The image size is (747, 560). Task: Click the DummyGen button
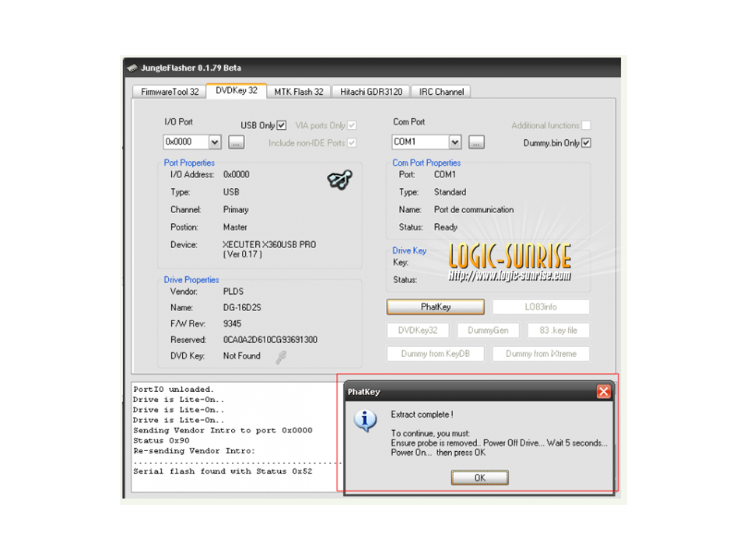(x=488, y=331)
